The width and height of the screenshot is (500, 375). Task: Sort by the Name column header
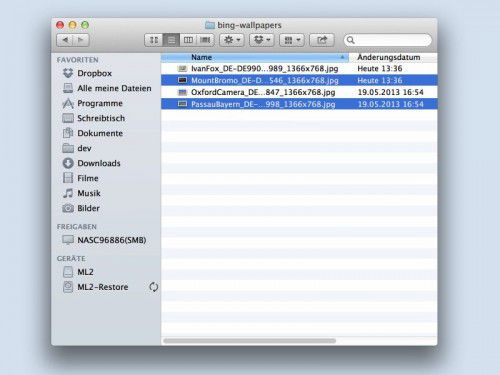(255, 57)
